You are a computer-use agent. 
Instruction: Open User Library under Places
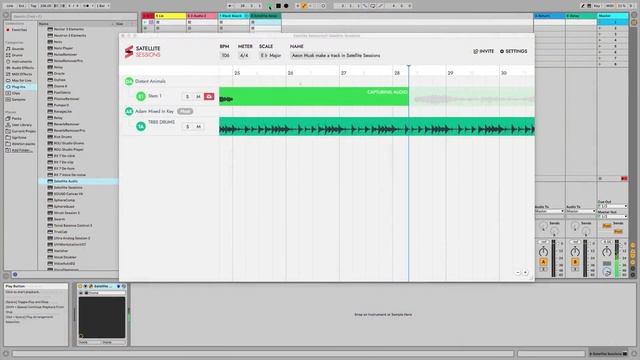click(x=21, y=125)
